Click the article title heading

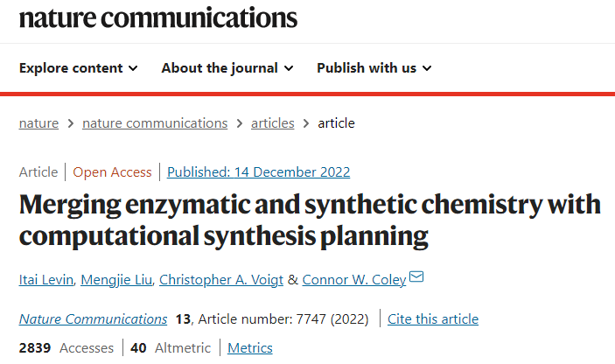click(x=310, y=220)
